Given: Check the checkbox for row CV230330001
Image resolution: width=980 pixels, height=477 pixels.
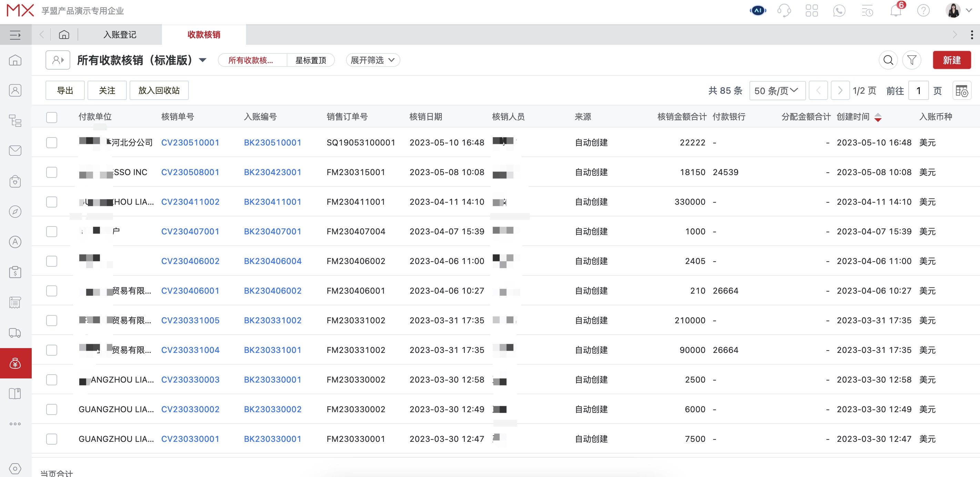Looking at the screenshot, I should pos(52,439).
